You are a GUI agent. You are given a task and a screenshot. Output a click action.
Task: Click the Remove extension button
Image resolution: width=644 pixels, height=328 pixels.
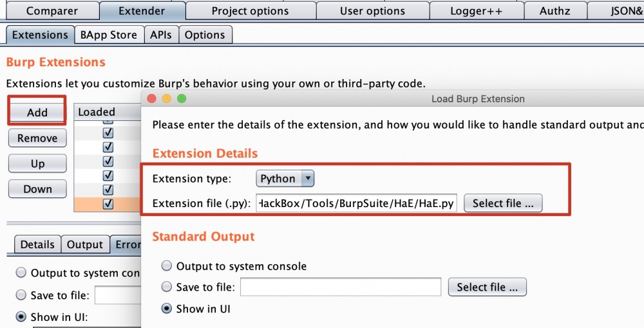(37, 138)
